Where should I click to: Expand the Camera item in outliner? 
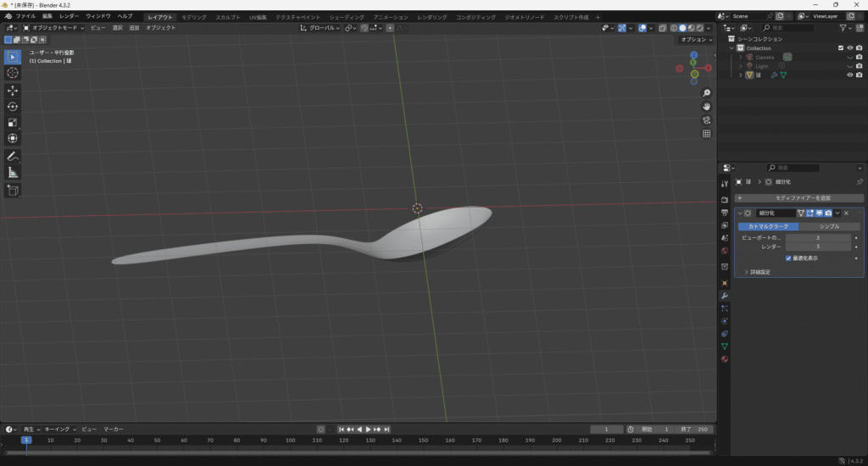click(x=741, y=57)
